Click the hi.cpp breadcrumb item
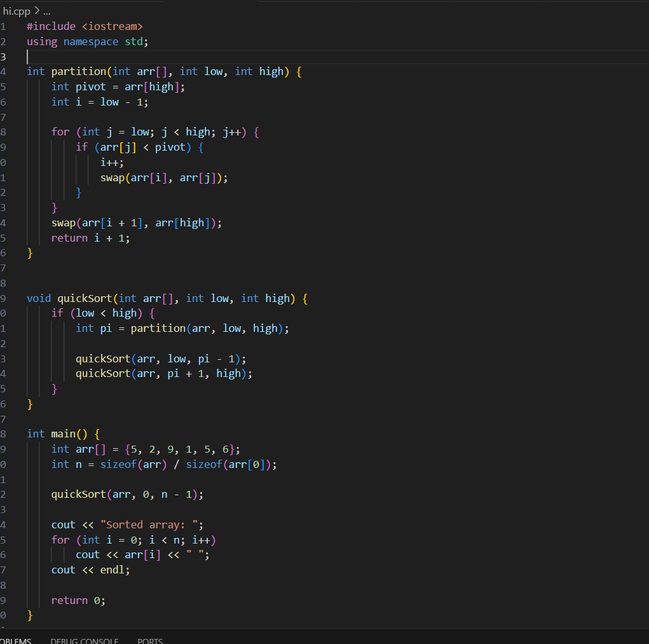Image resolution: width=649 pixels, height=644 pixels. [x=17, y=11]
